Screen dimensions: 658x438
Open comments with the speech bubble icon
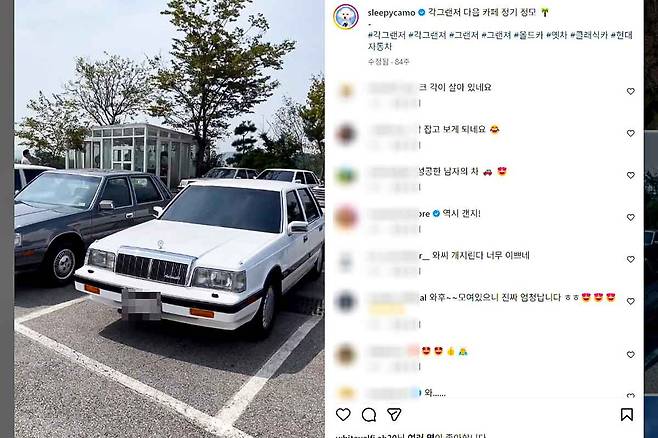tap(369, 415)
